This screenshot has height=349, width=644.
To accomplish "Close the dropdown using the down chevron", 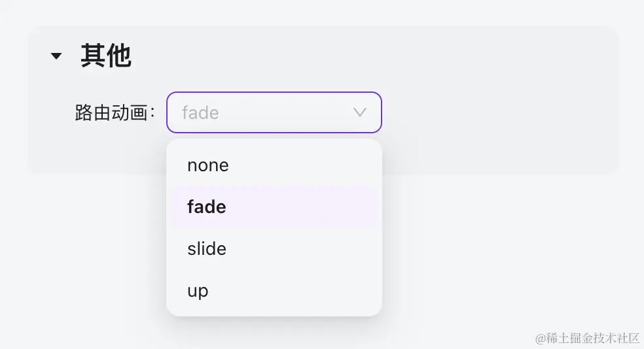I will tap(359, 112).
